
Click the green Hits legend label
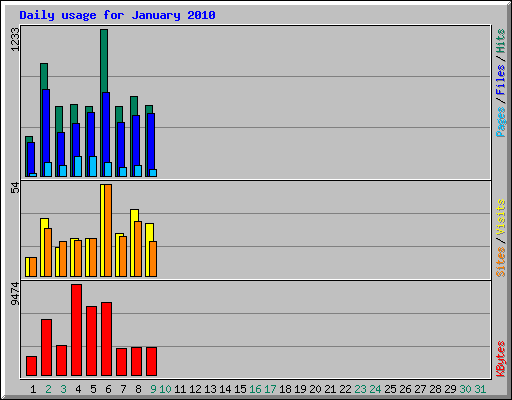point(500,41)
